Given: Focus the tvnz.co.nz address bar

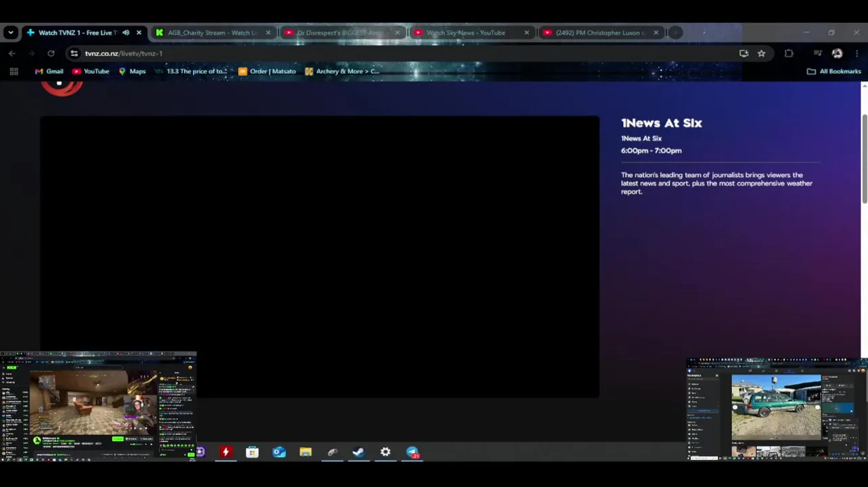Looking at the screenshot, I should point(406,53).
